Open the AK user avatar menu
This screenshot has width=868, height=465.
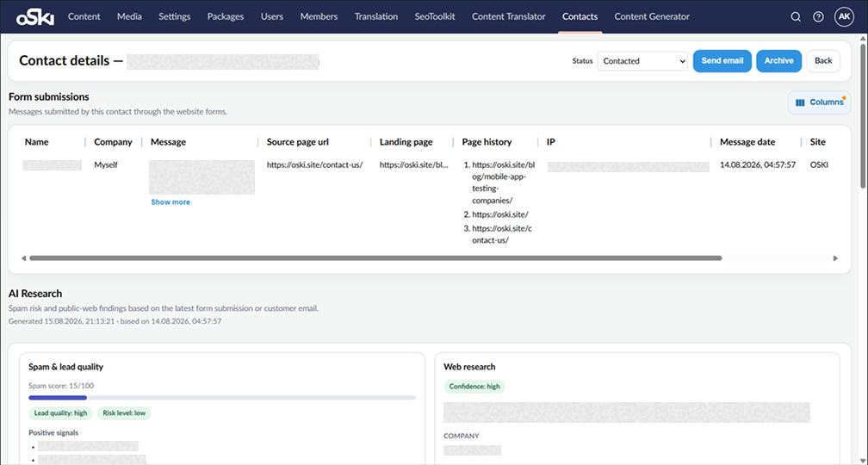point(844,16)
